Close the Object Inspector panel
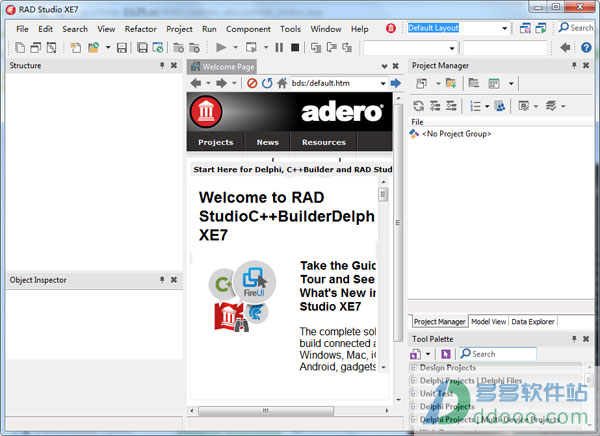 pos(174,280)
